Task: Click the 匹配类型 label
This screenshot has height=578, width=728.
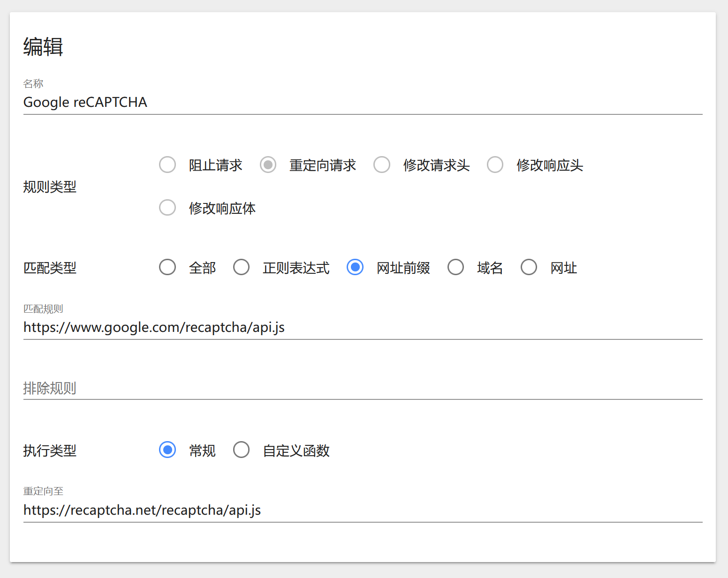Action: 50,268
